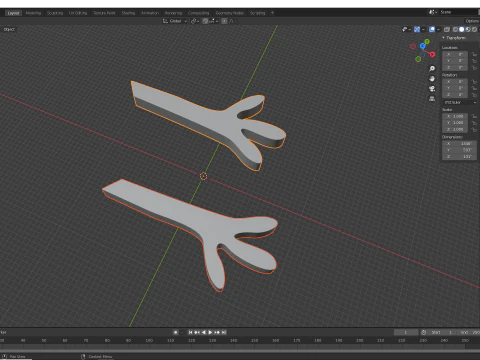The height and width of the screenshot is (360, 480).
Task: Lock the Scale Z axis
Action: [474, 129]
